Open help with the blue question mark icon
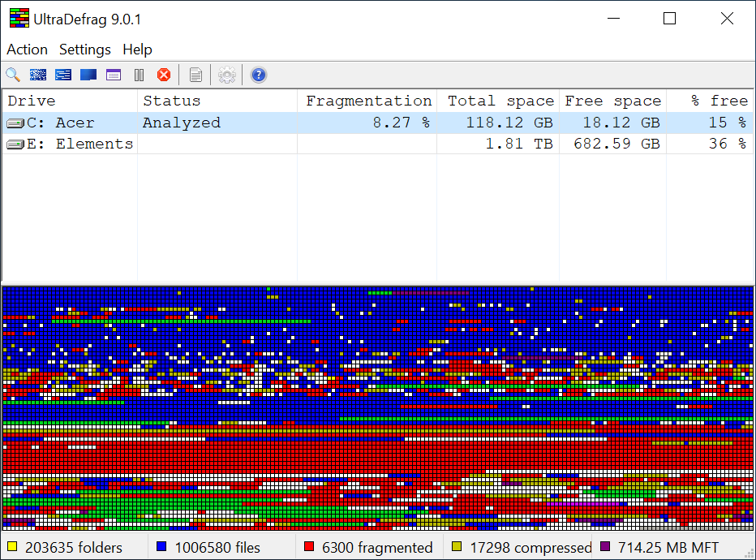The image size is (756, 560). click(x=259, y=75)
